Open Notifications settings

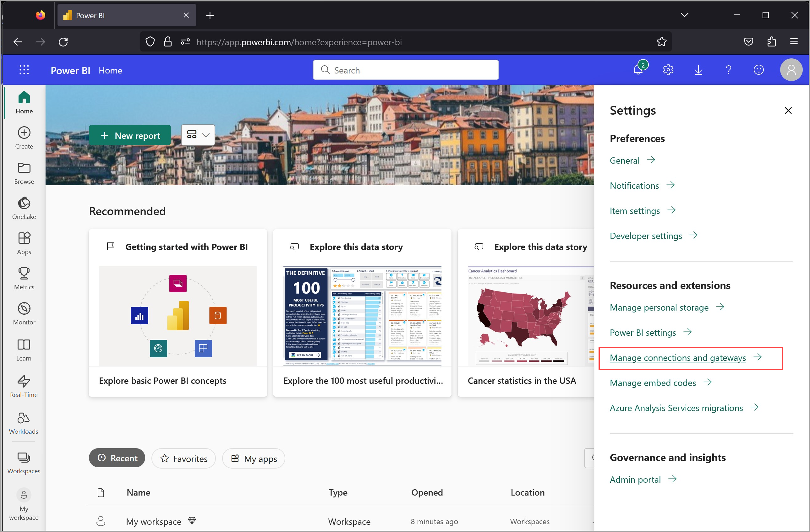pyautogui.click(x=642, y=186)
